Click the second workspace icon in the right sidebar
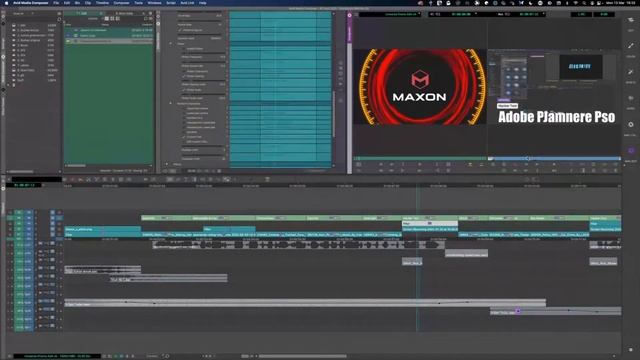The width and height of the screenshot is (640, 360). pos(631,46)
